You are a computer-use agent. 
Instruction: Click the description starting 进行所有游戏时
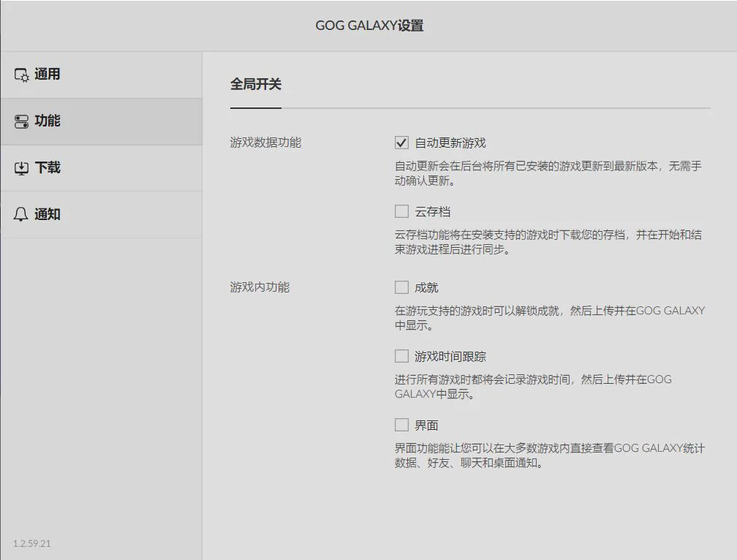coord(533,387)
